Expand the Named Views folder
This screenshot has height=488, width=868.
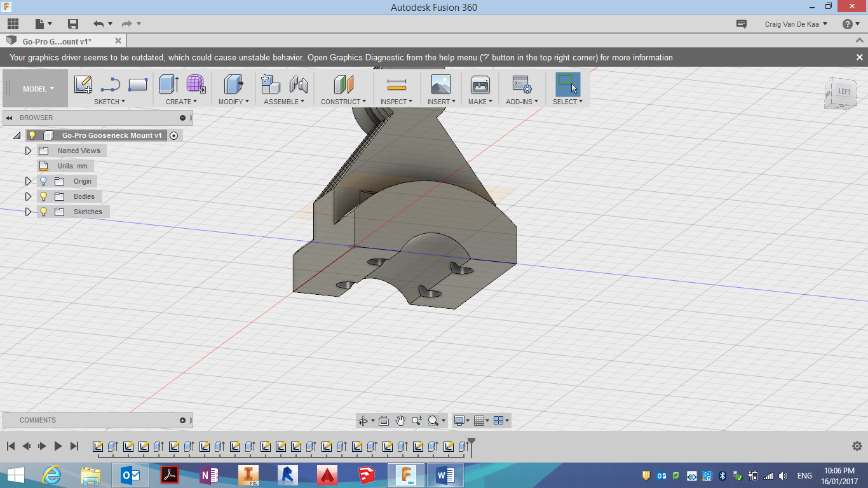click(28, 151)
